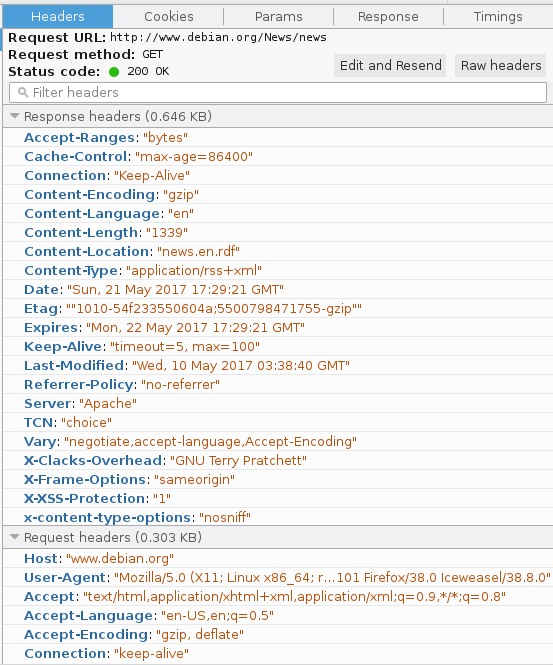Select the Content-Type header row
The width and height of the screenshot is (553, 665).
pos(278,270)
